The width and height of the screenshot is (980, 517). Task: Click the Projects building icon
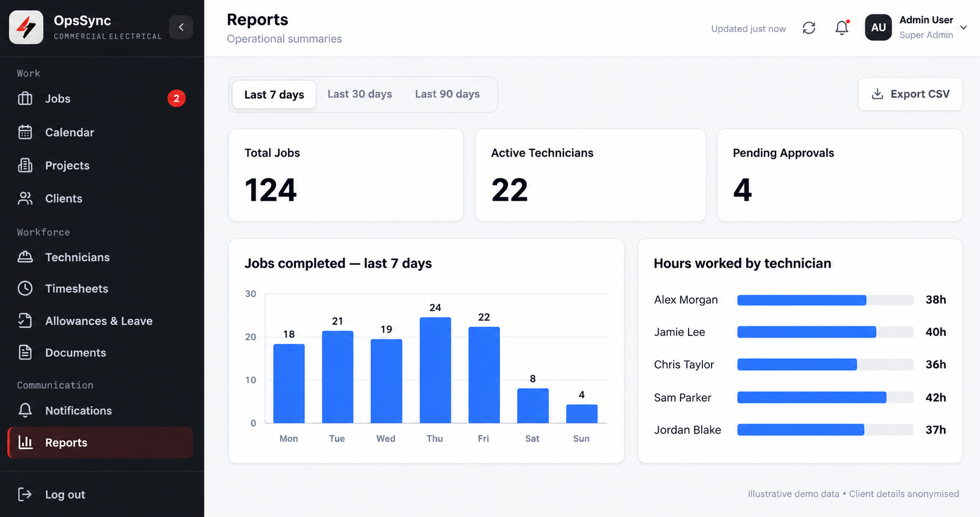click(25, 165)
